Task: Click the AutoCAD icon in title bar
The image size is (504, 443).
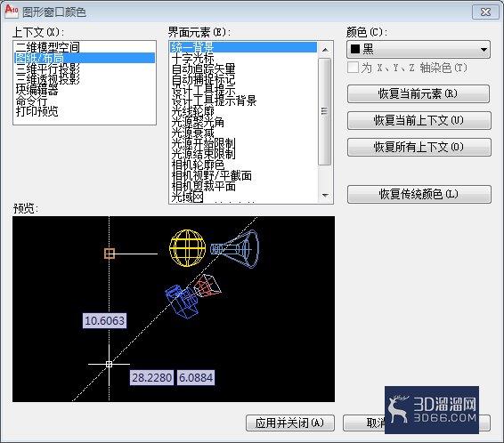Action: (x=12, y=12)
